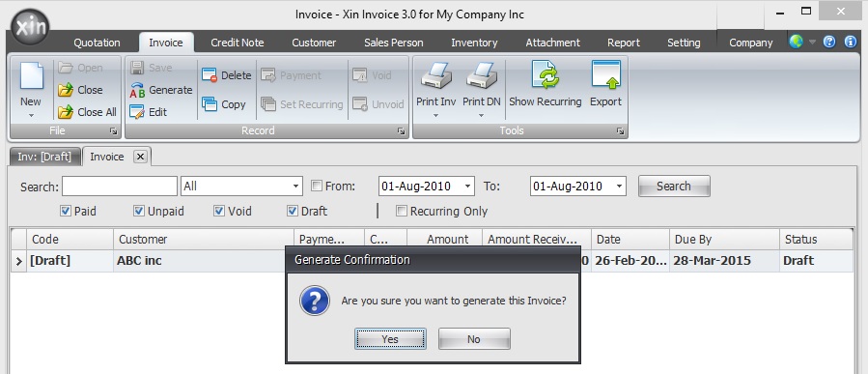Click the Print DN printer icon

point(482,76)
